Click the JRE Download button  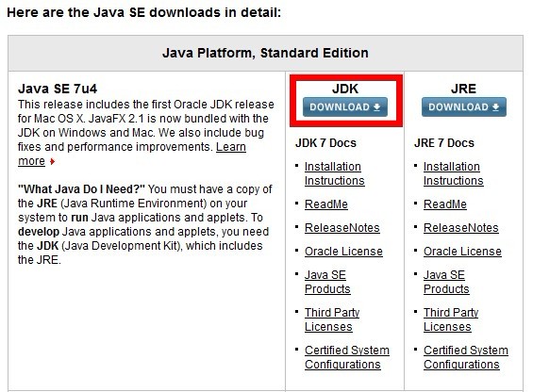click(x=464, y=107)
